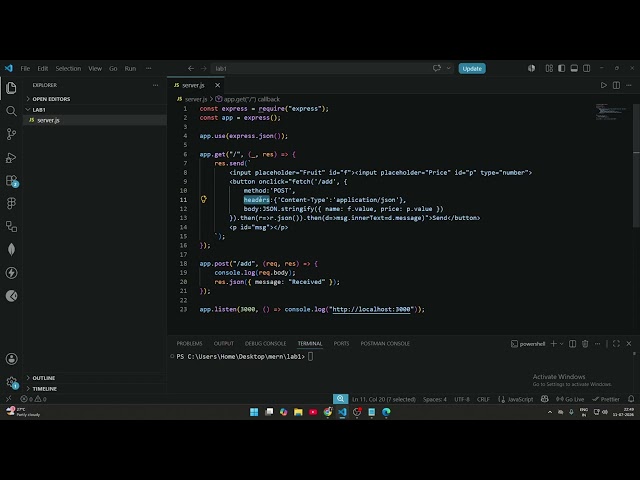
Task: Go back using navigation arrow
Action: [191, 68]
